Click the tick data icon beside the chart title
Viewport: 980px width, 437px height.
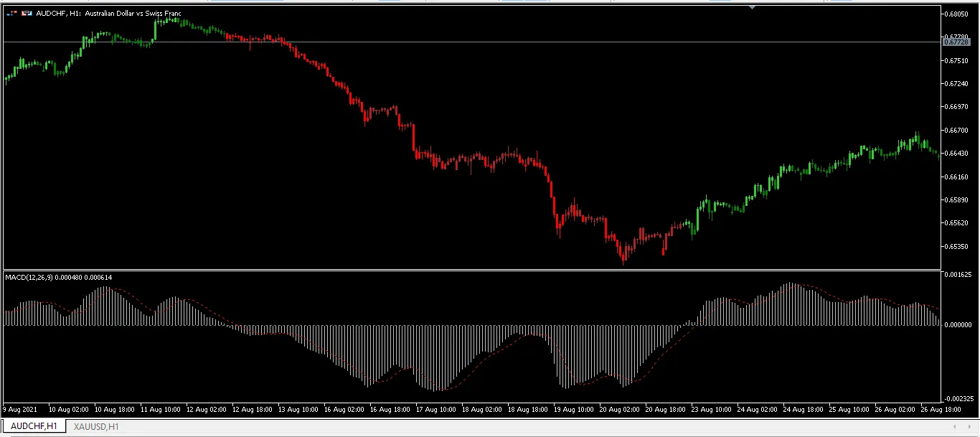pyautogui.click(x=10, y=13)
